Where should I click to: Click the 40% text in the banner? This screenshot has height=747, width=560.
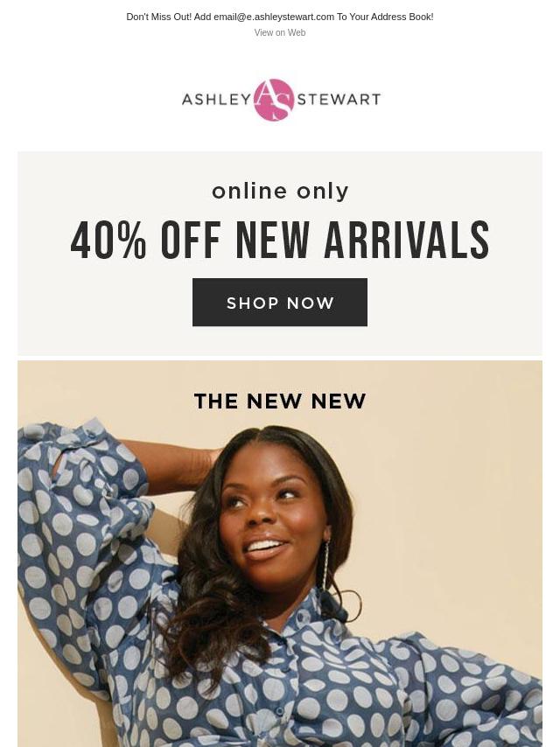(x=108, y=240)
